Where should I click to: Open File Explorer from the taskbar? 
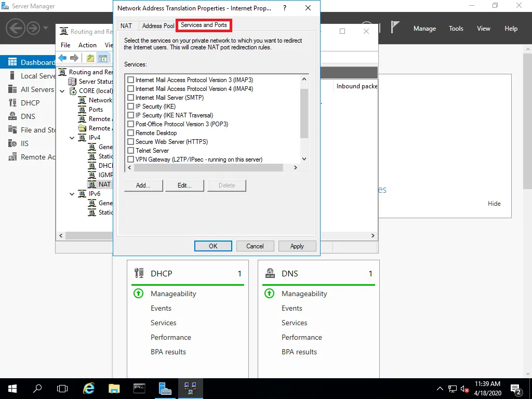[114, 389]
